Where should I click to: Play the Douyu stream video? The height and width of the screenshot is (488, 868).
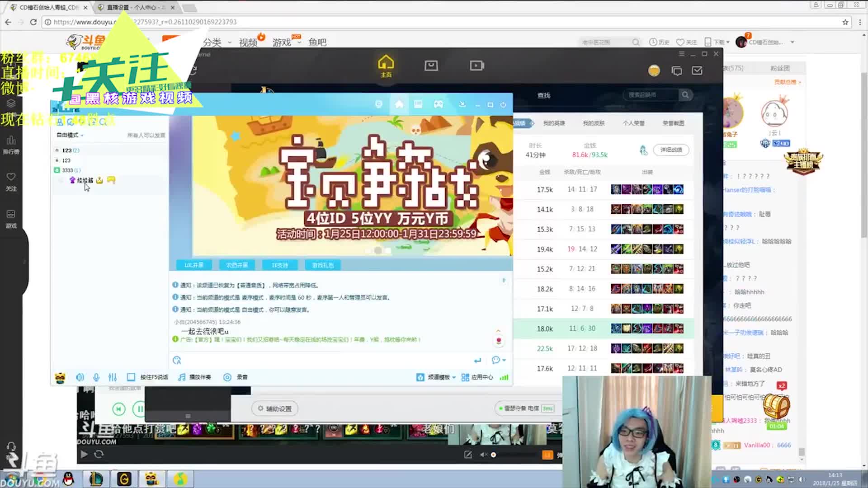click(84, 454)
